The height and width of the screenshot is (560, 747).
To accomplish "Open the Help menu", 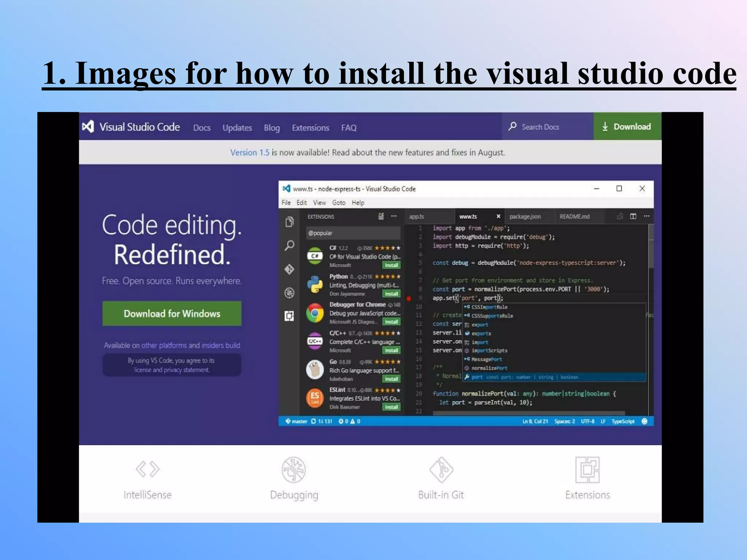I will pyautogui.click(x=358, y=203).
